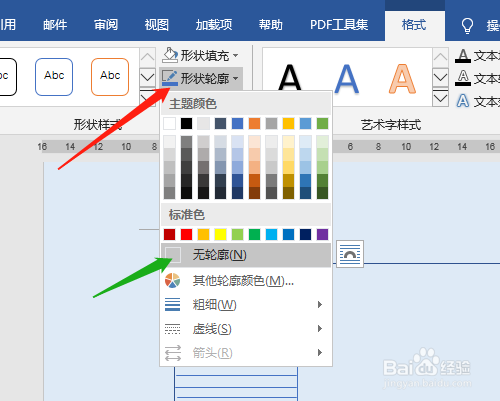Pick the orange-yellow standard color
Viewport: 500px width, 401px height.
203,234
